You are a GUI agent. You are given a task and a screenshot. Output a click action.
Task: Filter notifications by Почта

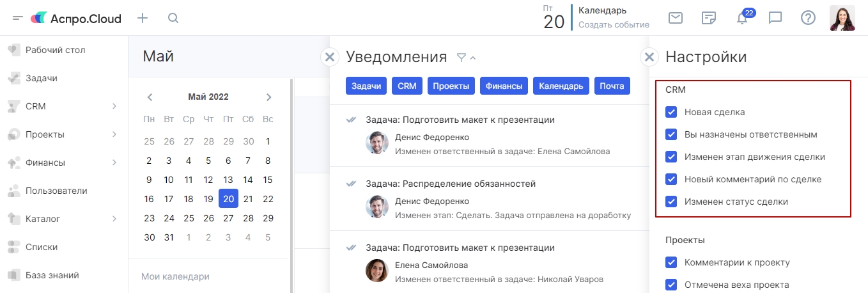(612, 86)
